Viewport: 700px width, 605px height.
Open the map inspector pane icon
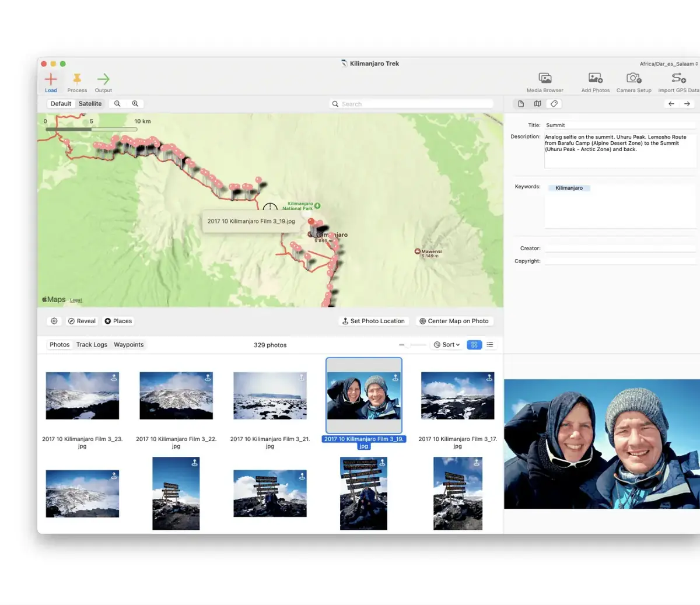tap(537, 103)
